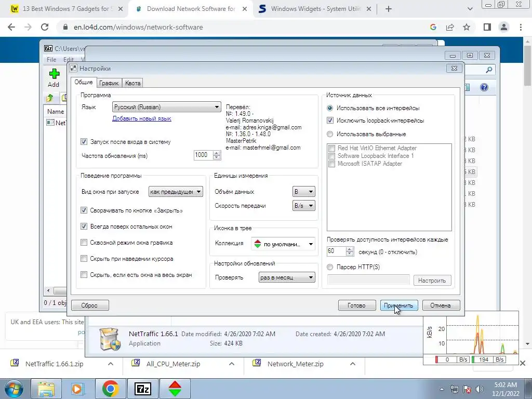The height and width of the screenshot is (399, 532).
Task: Enable 'Скрыть при наведении курсора' checkbox
Action: click(x=84, y=259)
